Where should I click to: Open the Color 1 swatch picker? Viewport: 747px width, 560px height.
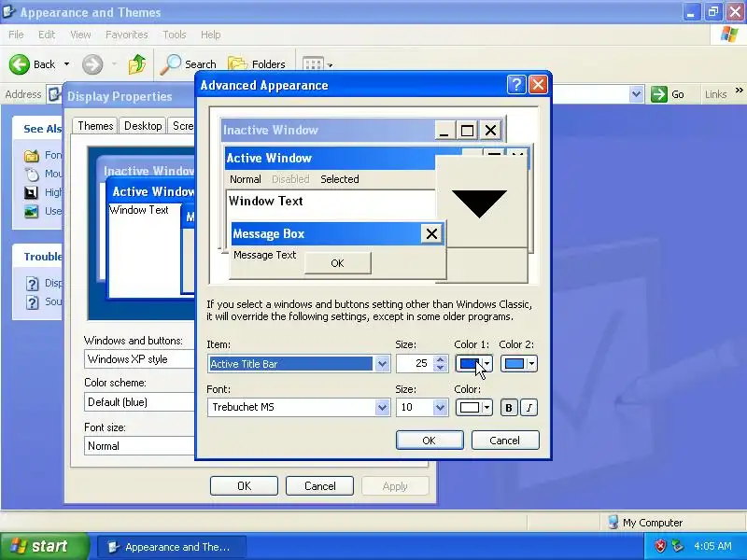(x=473, y=364)
